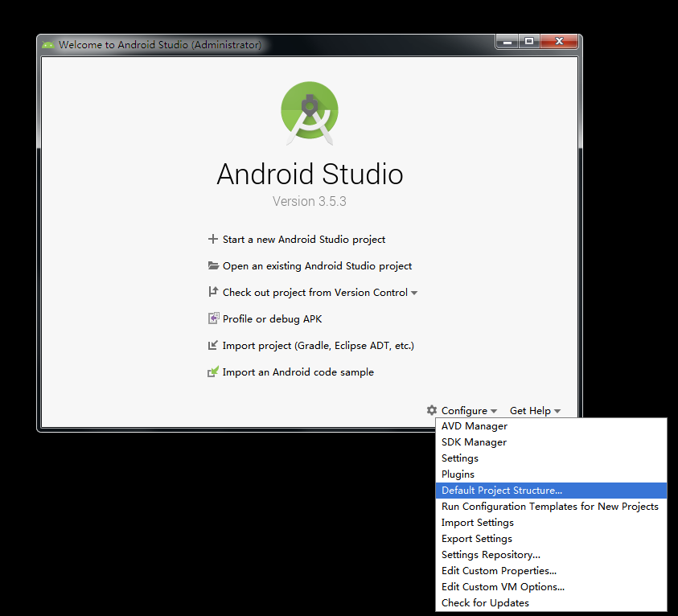Viewport: 678px width, 616px height.
Task: Open the Get Help dropdown
Action: pos(535,411)
